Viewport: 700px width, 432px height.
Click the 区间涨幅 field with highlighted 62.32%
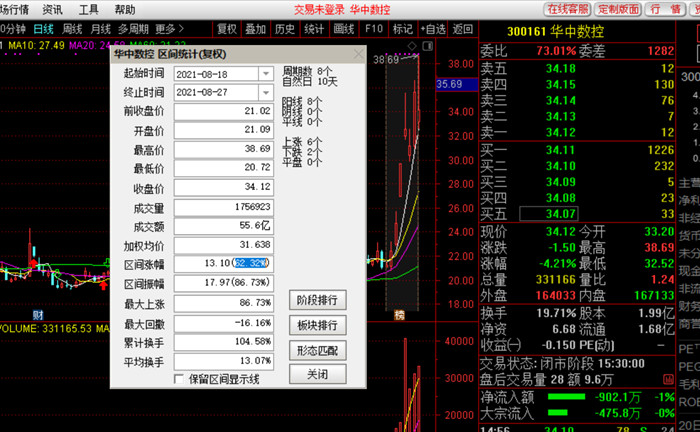[224, 263]
